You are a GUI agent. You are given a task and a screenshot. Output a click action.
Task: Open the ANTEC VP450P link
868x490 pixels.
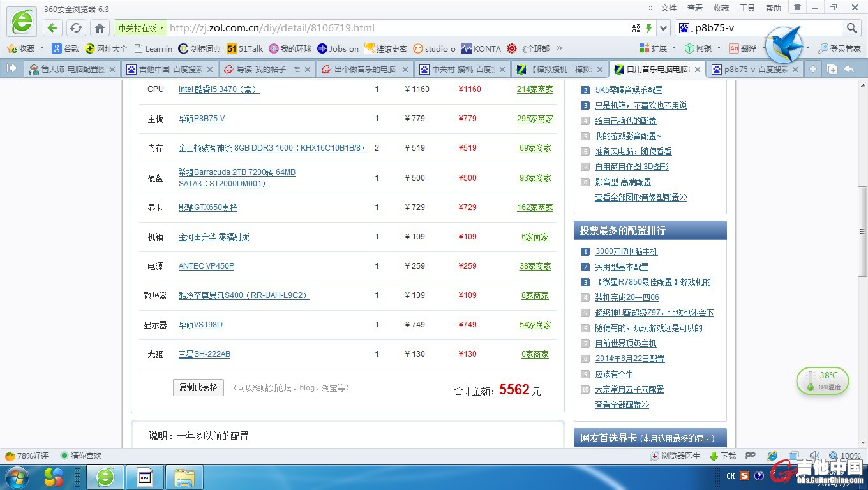(x=206, y=266)
